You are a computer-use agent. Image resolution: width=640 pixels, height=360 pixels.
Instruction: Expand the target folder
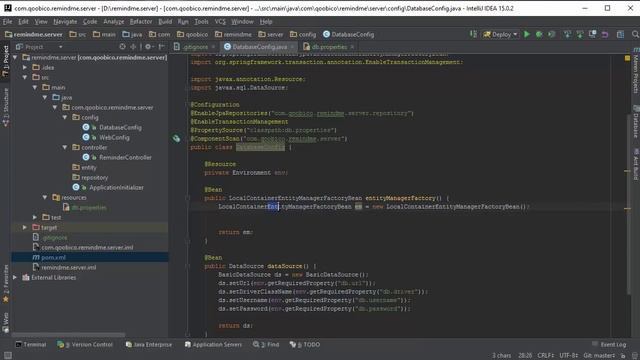[x=25, y=227]
